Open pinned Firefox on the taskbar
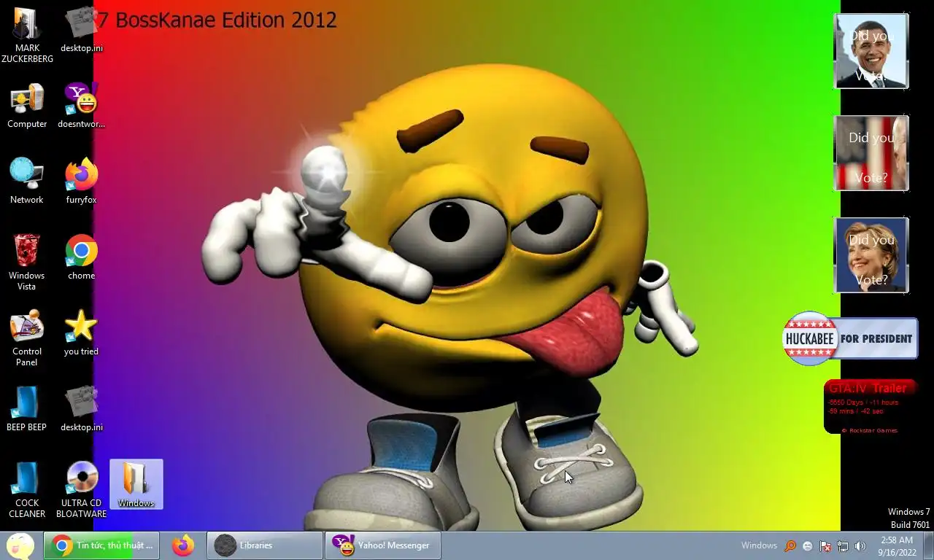The height and width of the screenshot is (560, 934). point(183,545)
